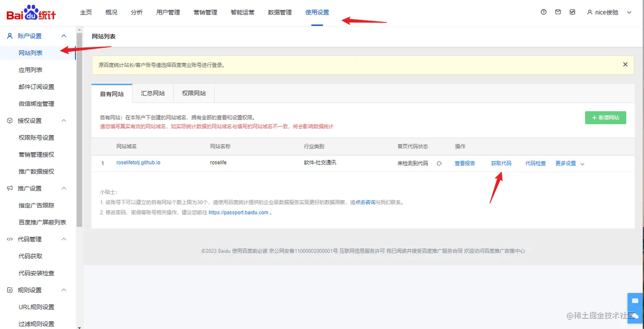Open the https://passport.baidu.com link
The image size is (644, 329).
(x=239, y=213)
